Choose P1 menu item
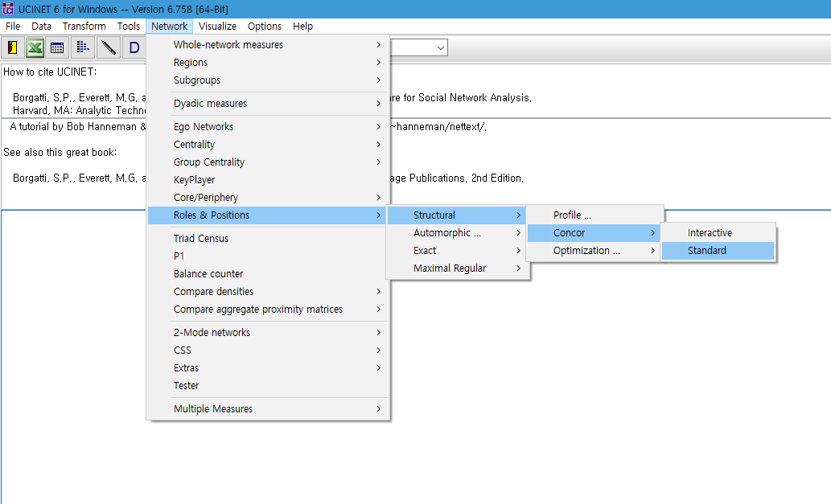Viewport: 831px width, 504px height. [268, 256]
